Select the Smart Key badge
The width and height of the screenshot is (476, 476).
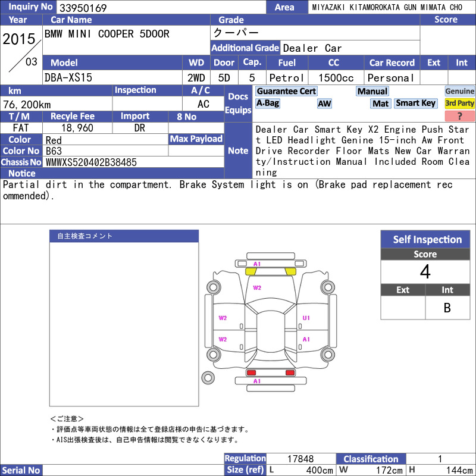click(415, 103)
